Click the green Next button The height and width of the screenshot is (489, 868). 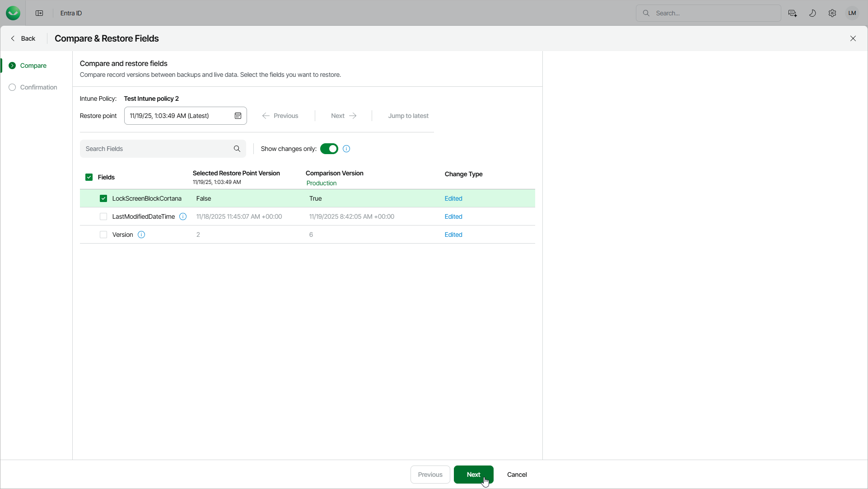coord(473,475)
